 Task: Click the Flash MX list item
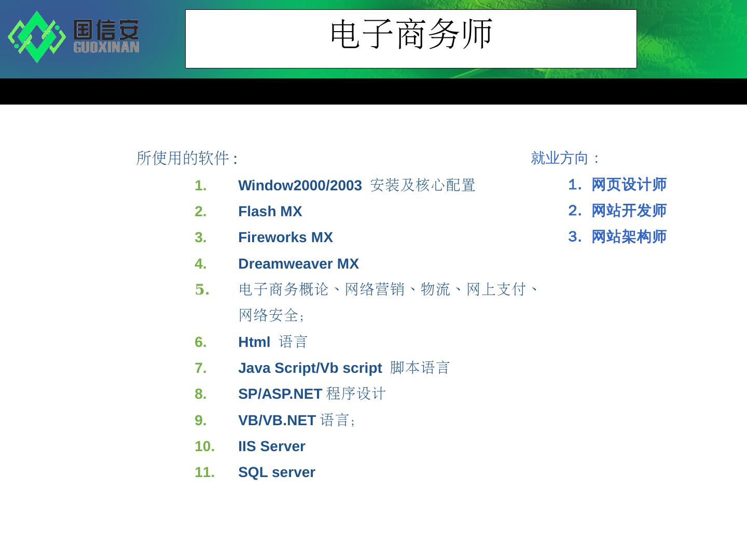coord(270,212)
